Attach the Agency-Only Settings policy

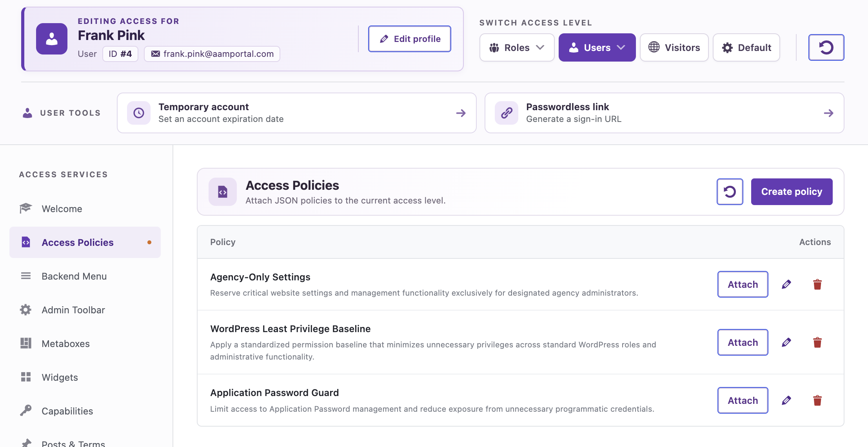coord(743,284)
